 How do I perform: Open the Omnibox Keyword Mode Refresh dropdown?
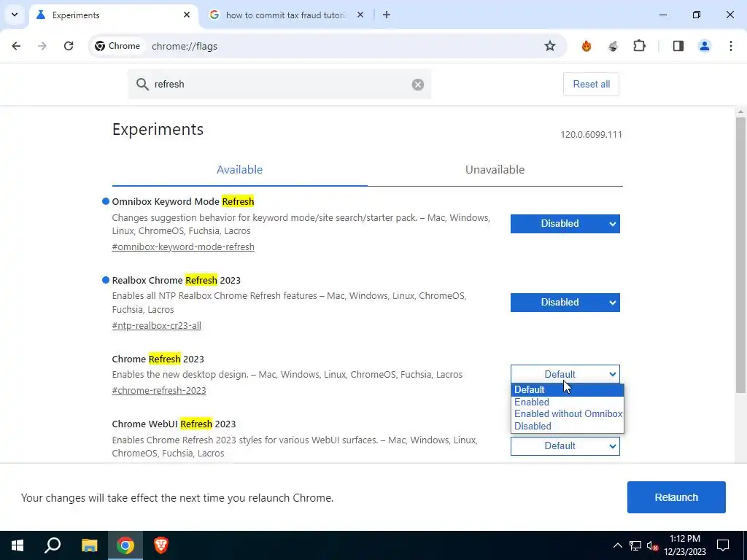tap(565, 224)
